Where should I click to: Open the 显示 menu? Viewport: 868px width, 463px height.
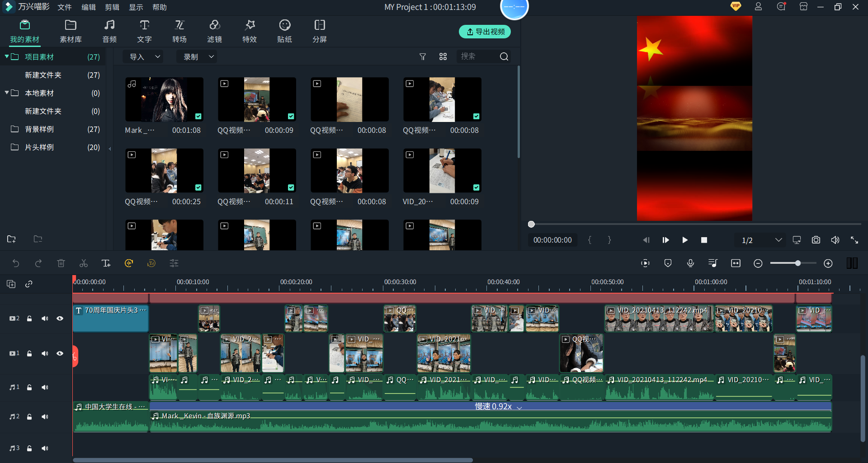pos(136,7)
